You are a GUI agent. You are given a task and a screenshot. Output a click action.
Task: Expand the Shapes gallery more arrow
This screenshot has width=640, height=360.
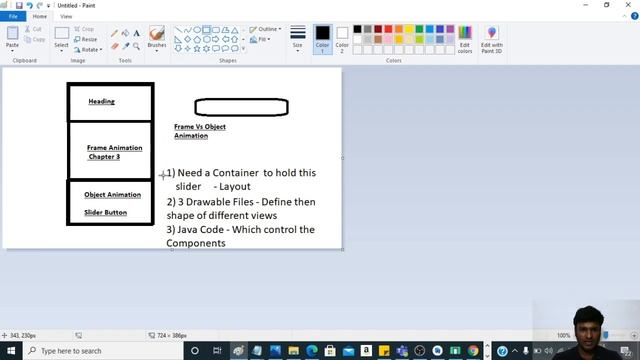click(243, 49)
